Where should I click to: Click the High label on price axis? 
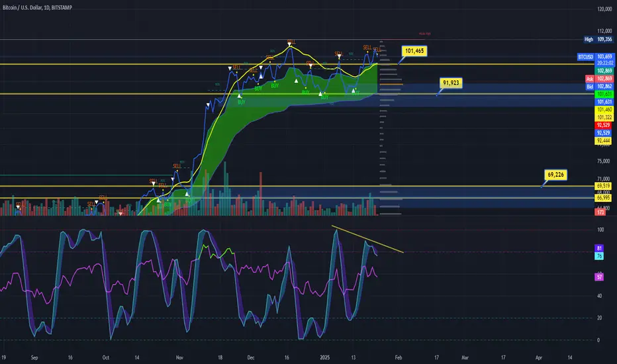pyautogui.click(x=589, y=39)
